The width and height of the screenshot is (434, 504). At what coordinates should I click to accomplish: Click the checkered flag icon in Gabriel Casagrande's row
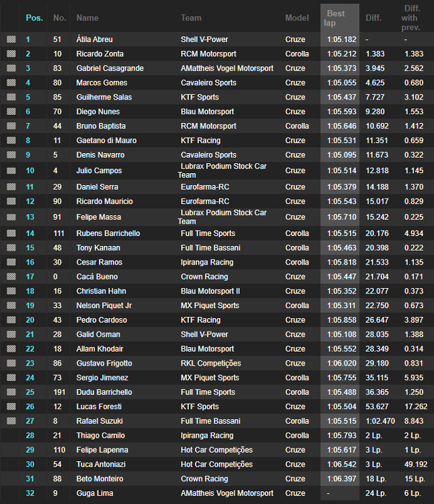[x=11, y=68]
